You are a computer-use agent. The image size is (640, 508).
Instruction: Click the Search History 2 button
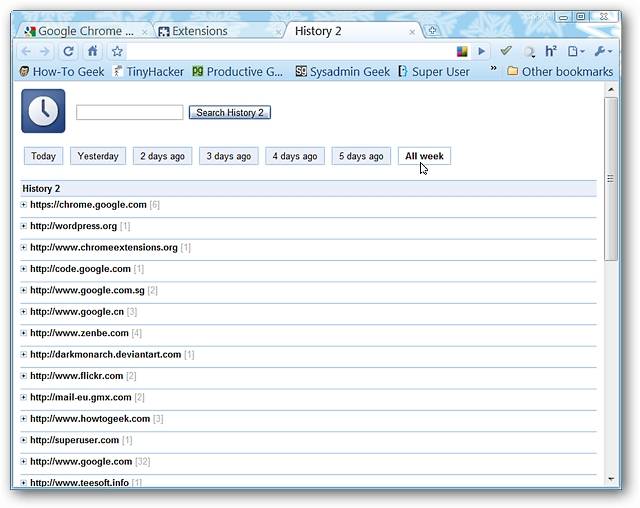tap(230, 113)
